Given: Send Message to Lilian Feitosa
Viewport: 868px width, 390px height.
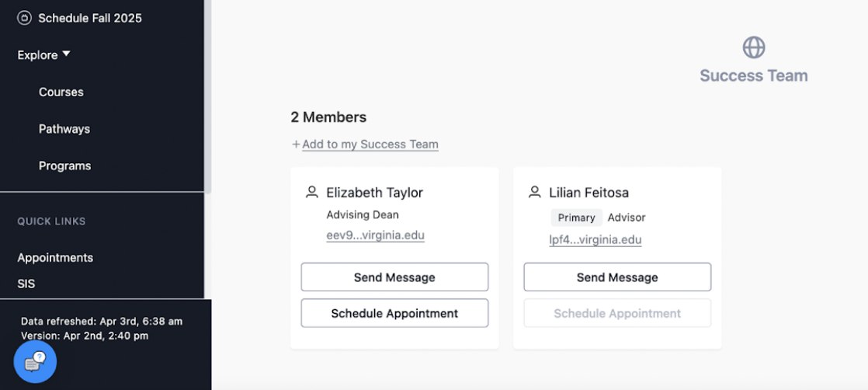Looking at the screenshot, I should (617, 277).
